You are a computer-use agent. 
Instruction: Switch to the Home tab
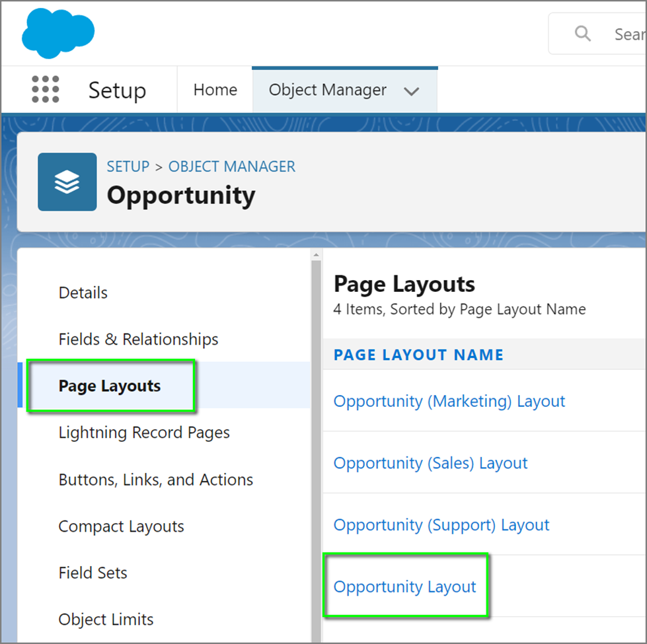pos(215,90)
